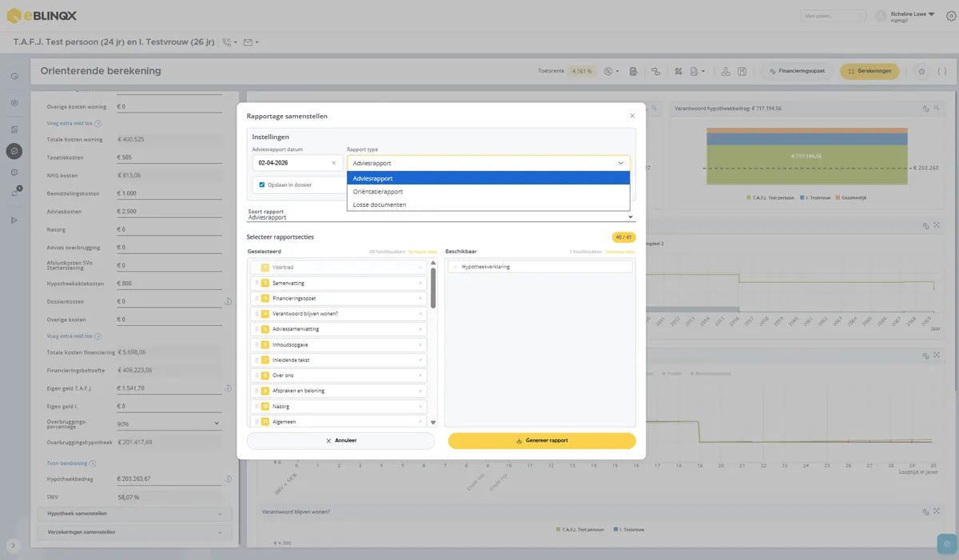
Task: Open the phone contact menu icon
Action: [229, 42]
